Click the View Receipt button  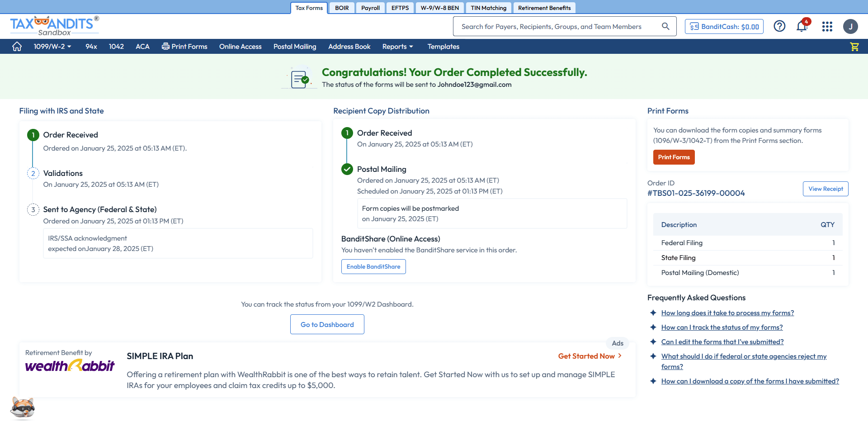[x=825, y=189]
